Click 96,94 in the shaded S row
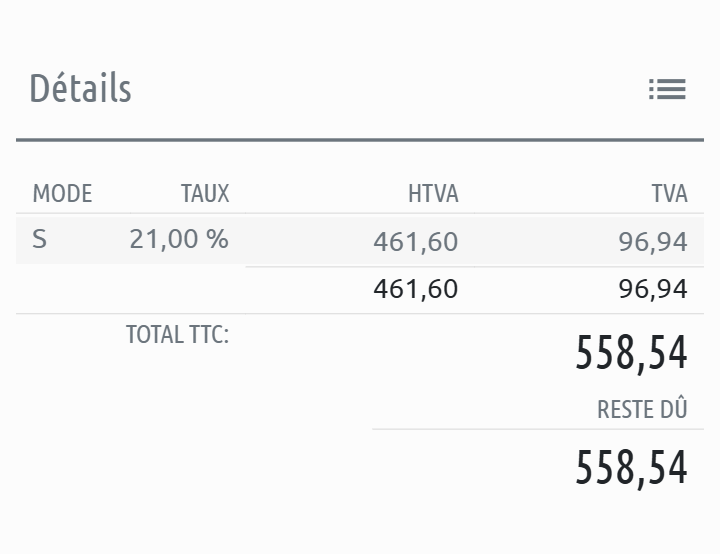Viewport: 720px width, 554px height. tap(653, 241)
